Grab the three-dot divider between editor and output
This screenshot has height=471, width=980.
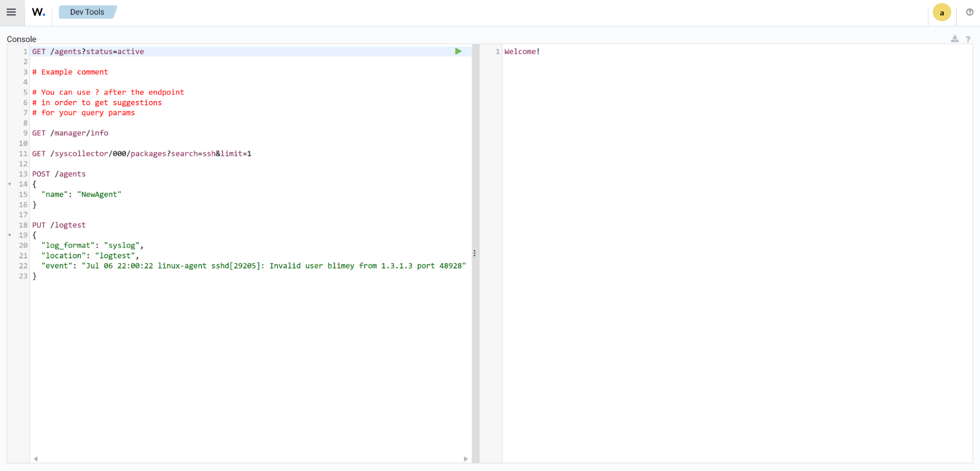474,253
